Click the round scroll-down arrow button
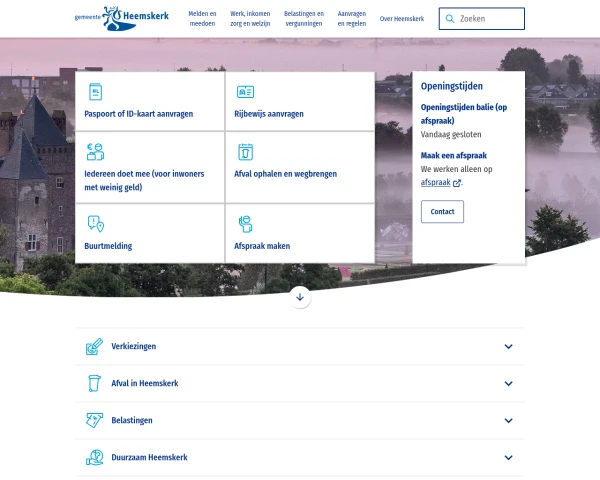600x480 pixels. [x=300, y=297]
